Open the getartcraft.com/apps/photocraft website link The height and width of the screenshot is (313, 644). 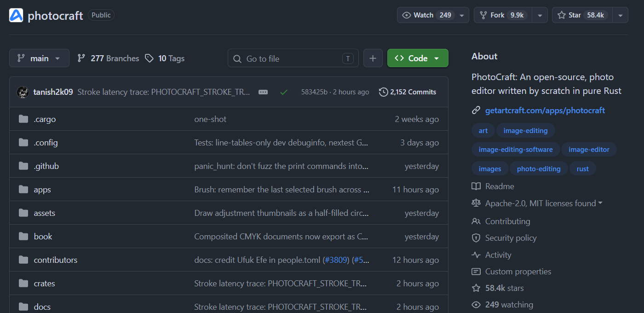(x=545, y=110)
